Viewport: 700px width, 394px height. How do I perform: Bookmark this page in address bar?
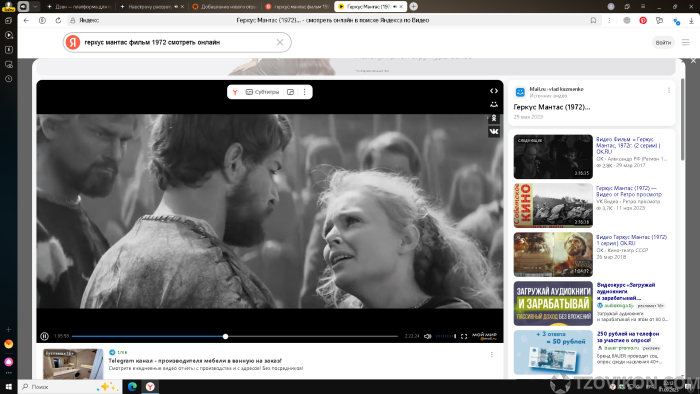point(593,21)
